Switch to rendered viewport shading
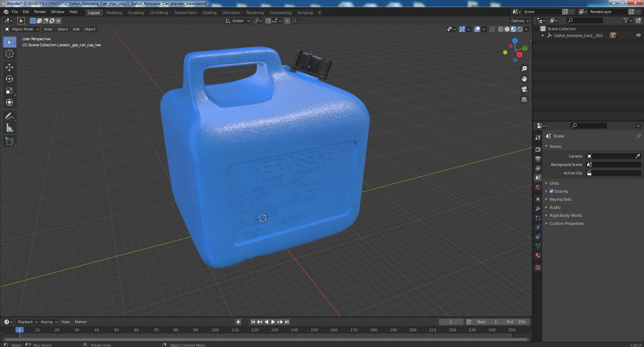 pyautogui.click(x=520, y=29)
